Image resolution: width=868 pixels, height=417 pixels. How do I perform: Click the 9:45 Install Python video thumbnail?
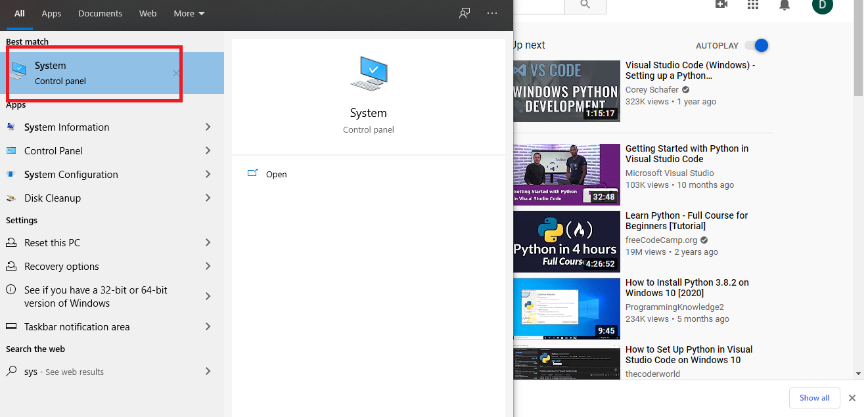click(566, 308)
